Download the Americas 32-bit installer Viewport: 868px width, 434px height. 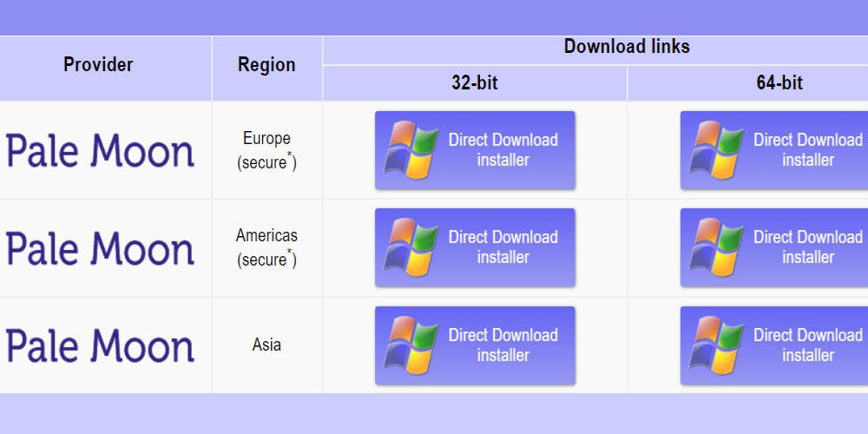coord(475,247)
